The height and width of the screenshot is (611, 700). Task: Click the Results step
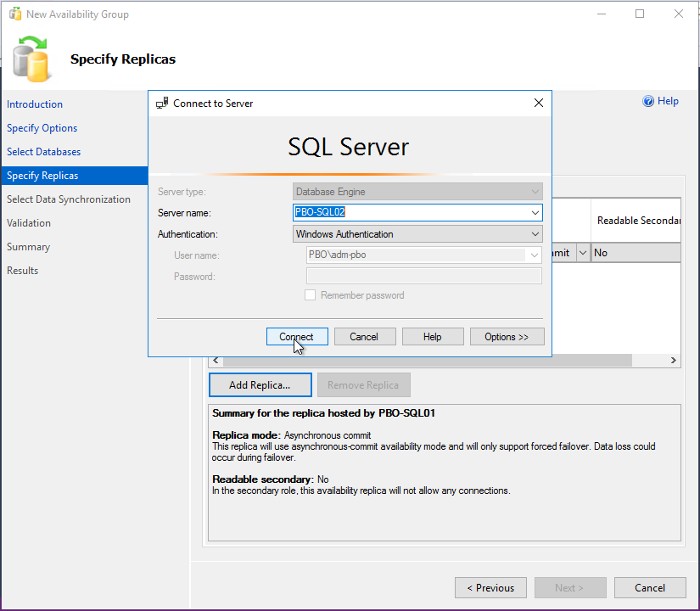(x=22, y=271)
